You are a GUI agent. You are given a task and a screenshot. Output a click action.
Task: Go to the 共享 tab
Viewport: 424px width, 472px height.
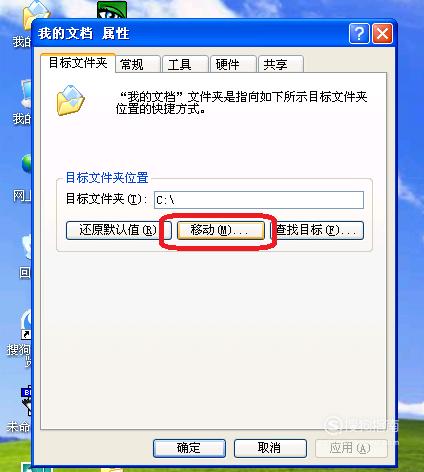(281, 64)
